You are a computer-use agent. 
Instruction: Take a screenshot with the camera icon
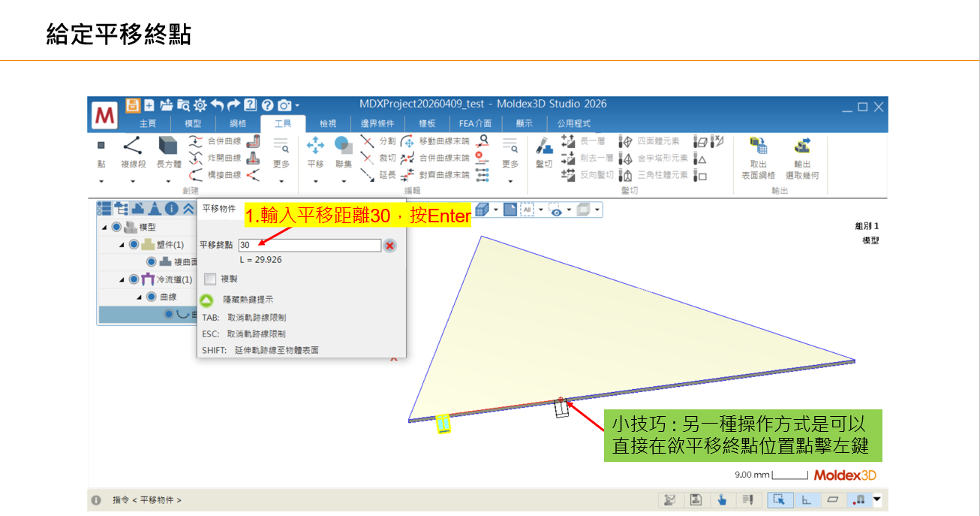pyautogui.click(x=284, y=105)
